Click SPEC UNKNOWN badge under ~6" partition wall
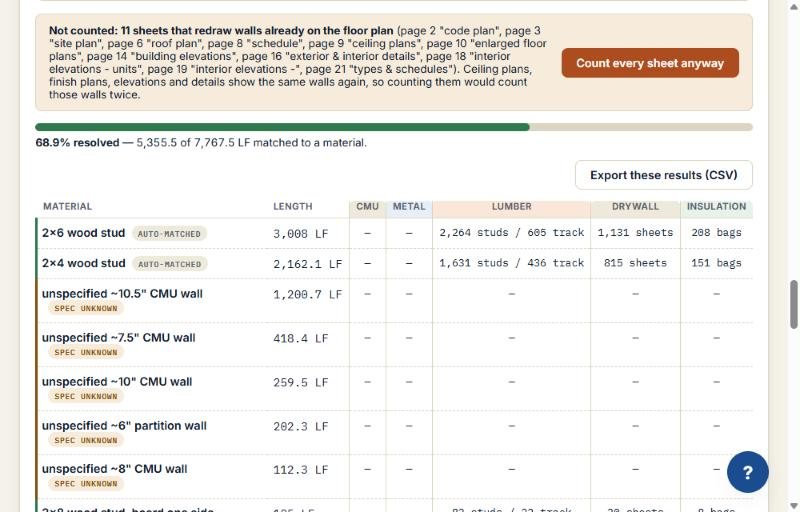 pyautogui.click(x=86, y=440)
